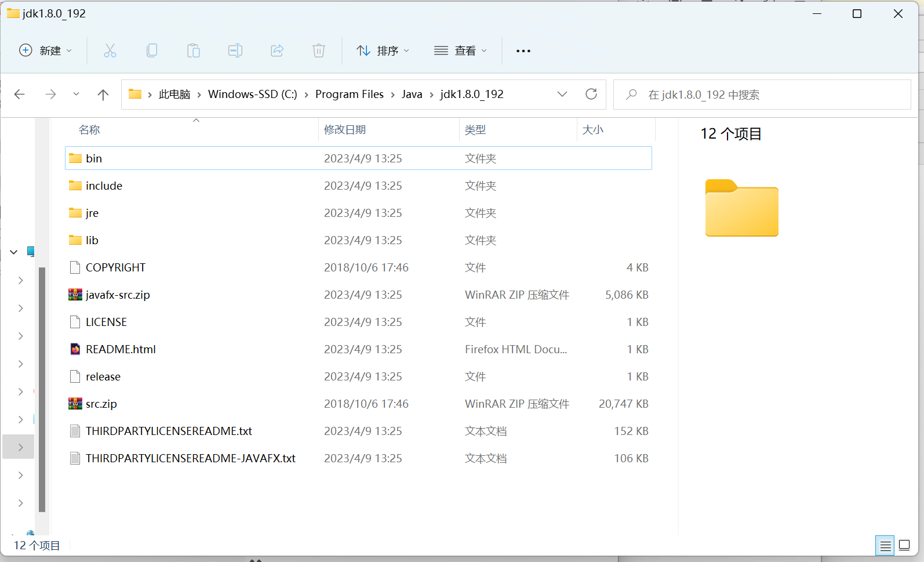Select THIRDPARTYLICENSEREADME-JAVAFX.txt file
Screen dimensions: 924x562
click(358, 458)
